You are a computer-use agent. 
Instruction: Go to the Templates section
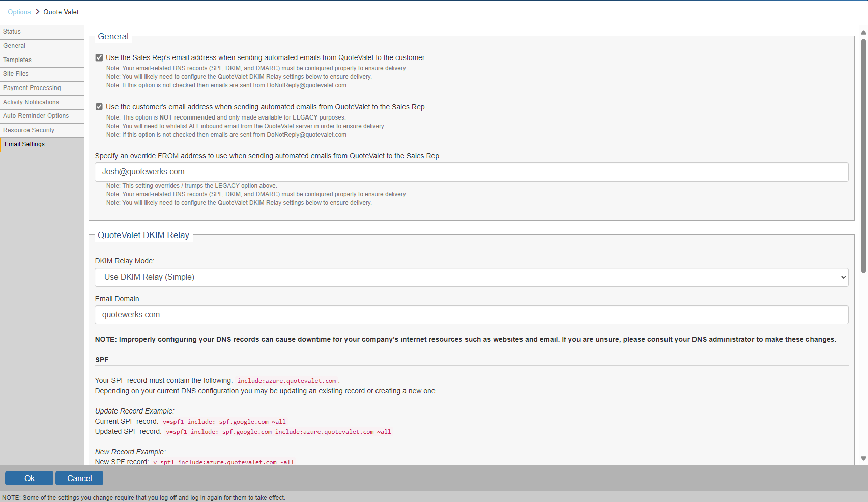tap(17, 60)
